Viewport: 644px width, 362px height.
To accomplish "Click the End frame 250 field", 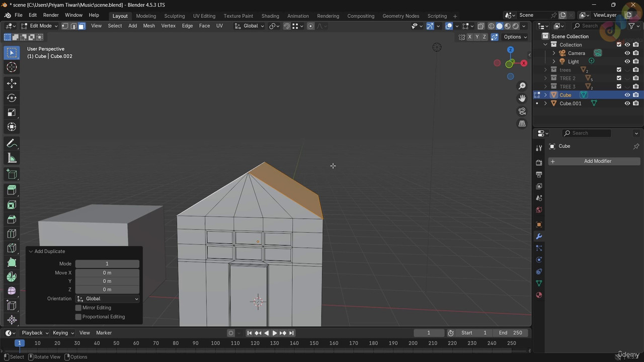I will (x=510, y=333).
